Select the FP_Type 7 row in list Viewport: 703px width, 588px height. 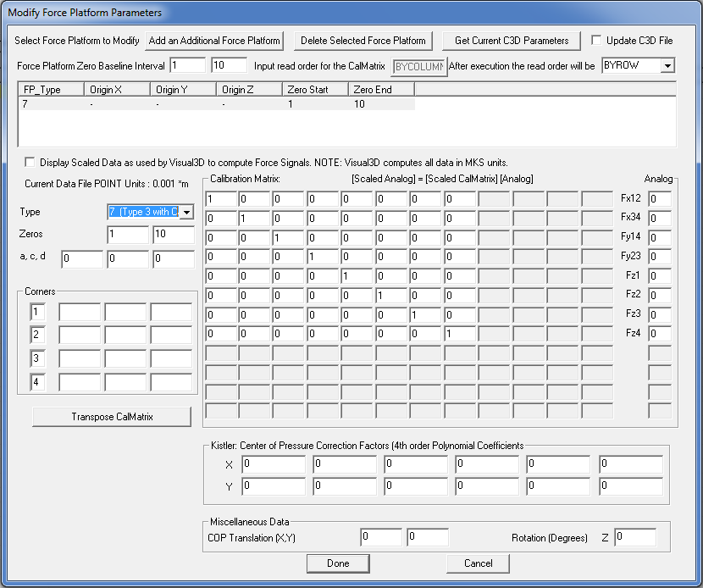217,104
